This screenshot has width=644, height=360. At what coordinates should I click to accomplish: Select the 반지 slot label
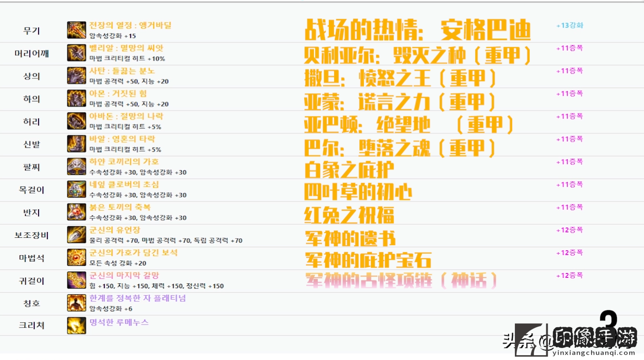[x=32, y=213]
